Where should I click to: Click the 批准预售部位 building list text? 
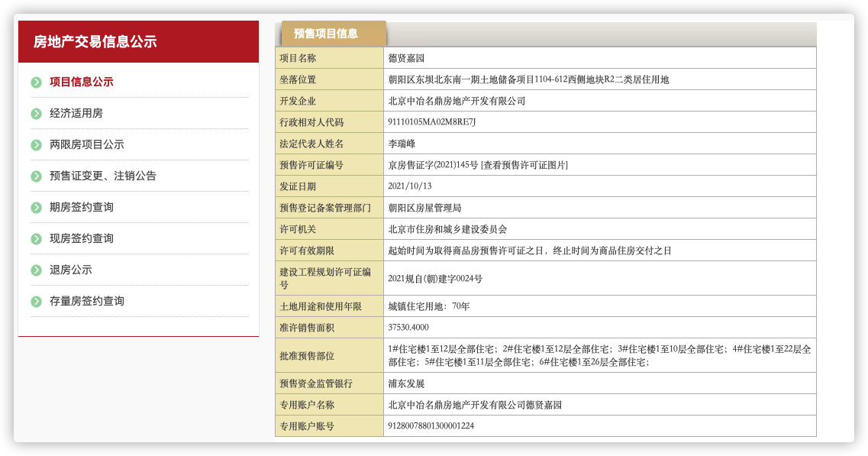(x=599, y=355)
